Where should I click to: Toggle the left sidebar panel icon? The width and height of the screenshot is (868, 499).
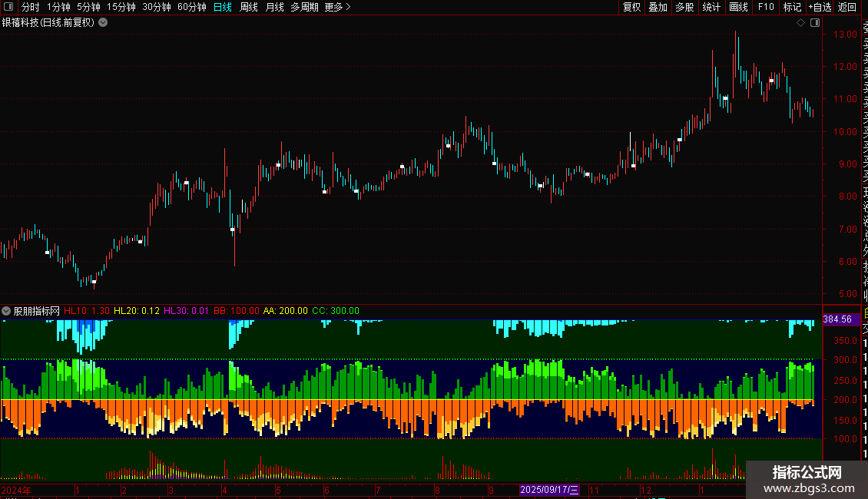tap(8, 7)
